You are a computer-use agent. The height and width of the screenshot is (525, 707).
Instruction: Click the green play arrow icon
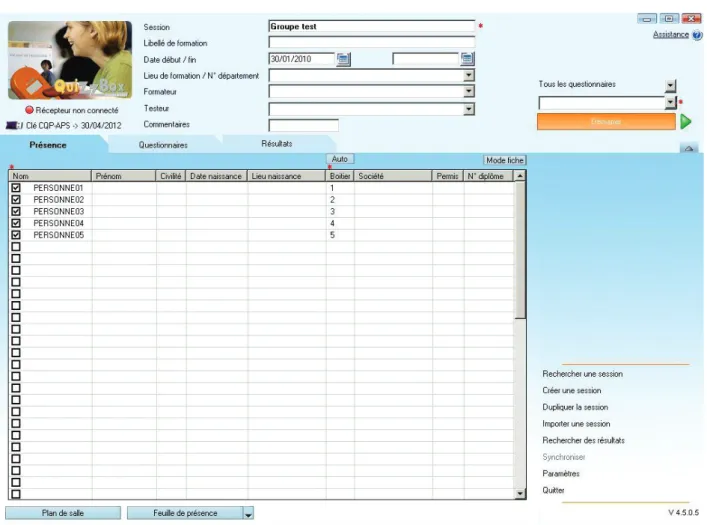[x=686, y=122]
